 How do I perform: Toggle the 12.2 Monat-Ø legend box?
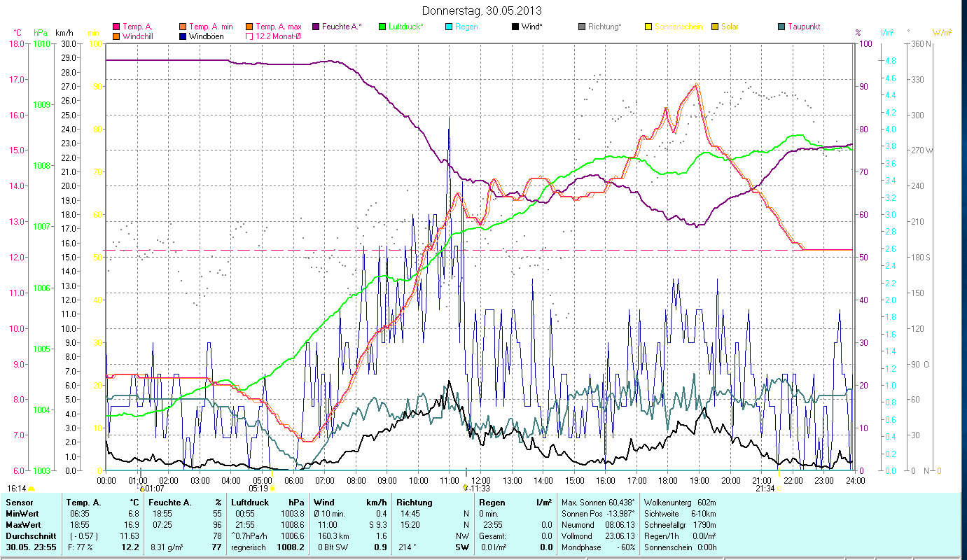[x=249, y=36]
